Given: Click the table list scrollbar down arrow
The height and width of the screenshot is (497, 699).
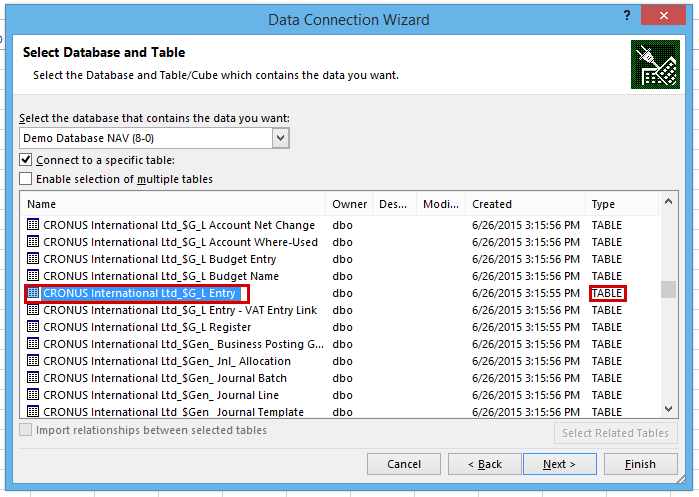Looking at the screenshot, I should [x=668, y=408].
